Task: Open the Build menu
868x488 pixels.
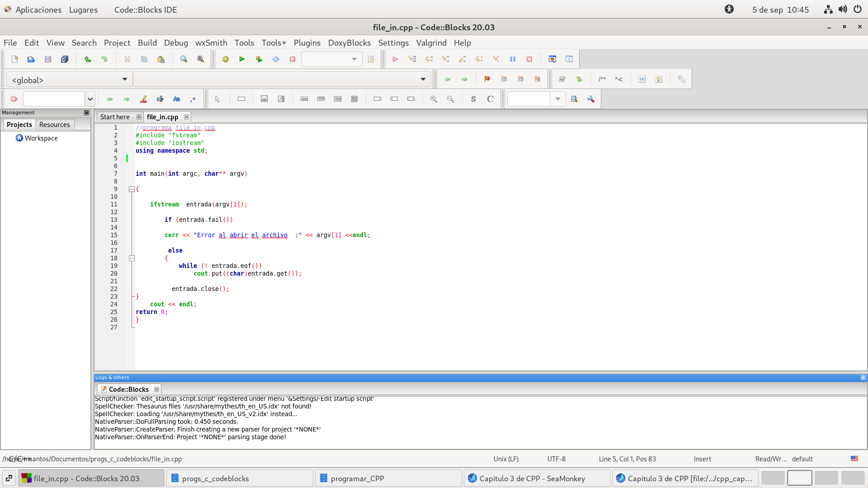Action: click(x=147, y=42)
